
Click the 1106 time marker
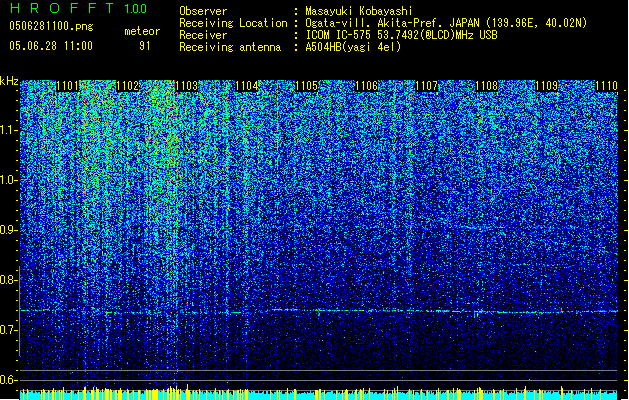(x=367, y=86)
